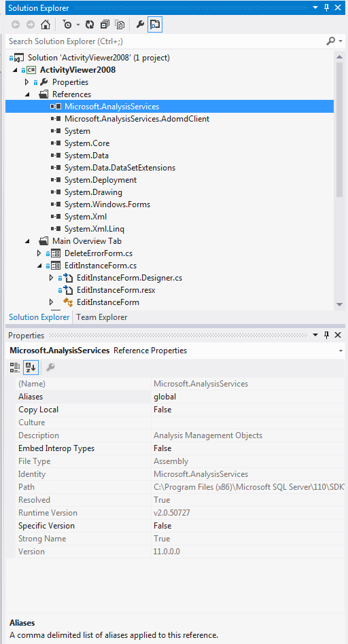
Task: Click the Pending Changes Filter clock icon
Action: coord(67,25)
